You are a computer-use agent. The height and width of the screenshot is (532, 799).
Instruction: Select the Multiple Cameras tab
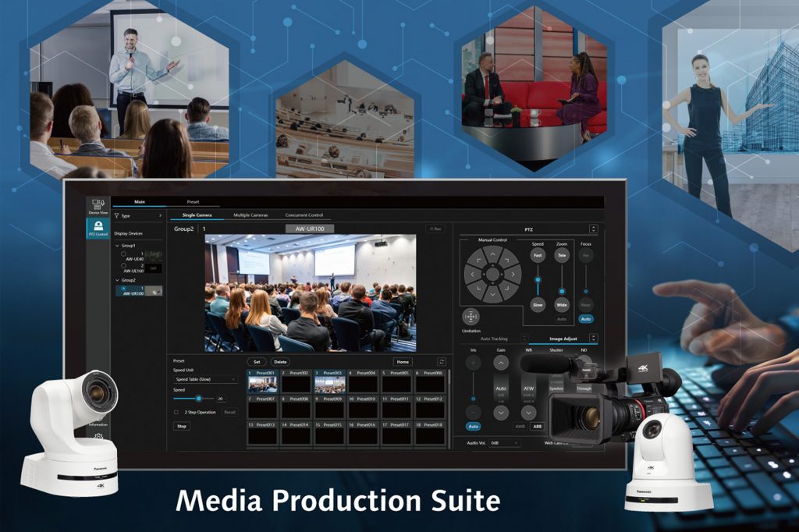250,215
